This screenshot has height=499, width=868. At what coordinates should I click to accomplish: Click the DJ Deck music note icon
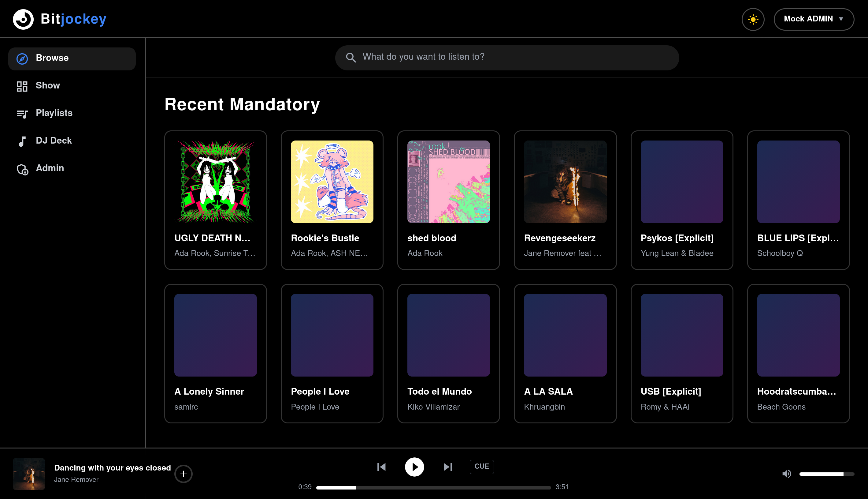point(22,141)
